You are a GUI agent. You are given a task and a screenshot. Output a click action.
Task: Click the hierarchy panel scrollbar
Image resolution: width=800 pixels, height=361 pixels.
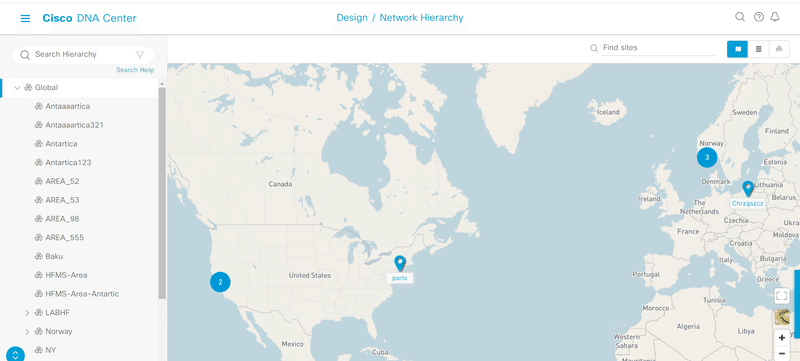coord(162,193)
